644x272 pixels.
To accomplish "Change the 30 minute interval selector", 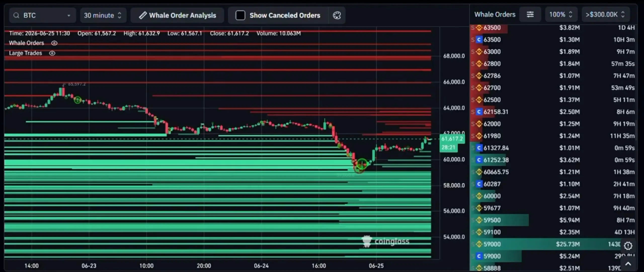I will [x=103, y=15].
